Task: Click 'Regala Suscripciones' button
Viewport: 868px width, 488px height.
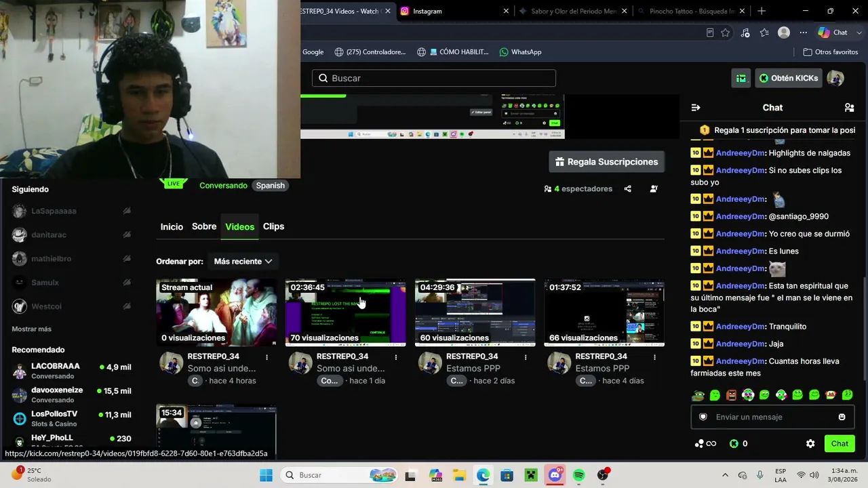Action: (607, 162)
